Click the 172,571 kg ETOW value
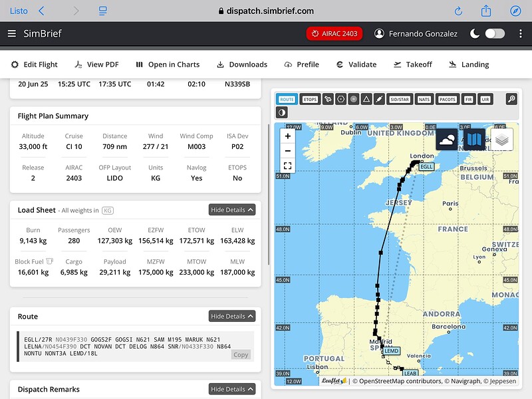 tap(196, 241)
